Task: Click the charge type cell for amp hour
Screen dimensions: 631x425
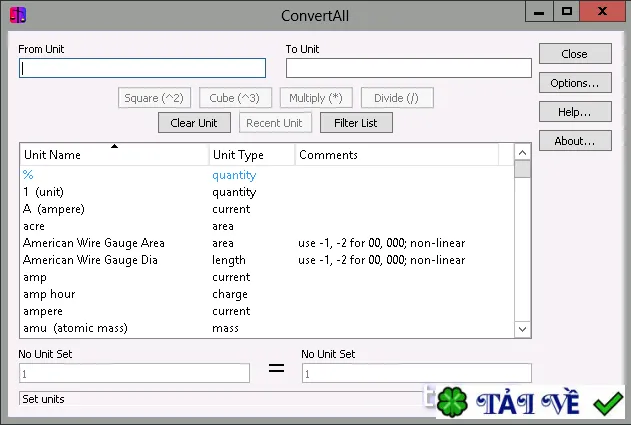Action: coord(230,294)
